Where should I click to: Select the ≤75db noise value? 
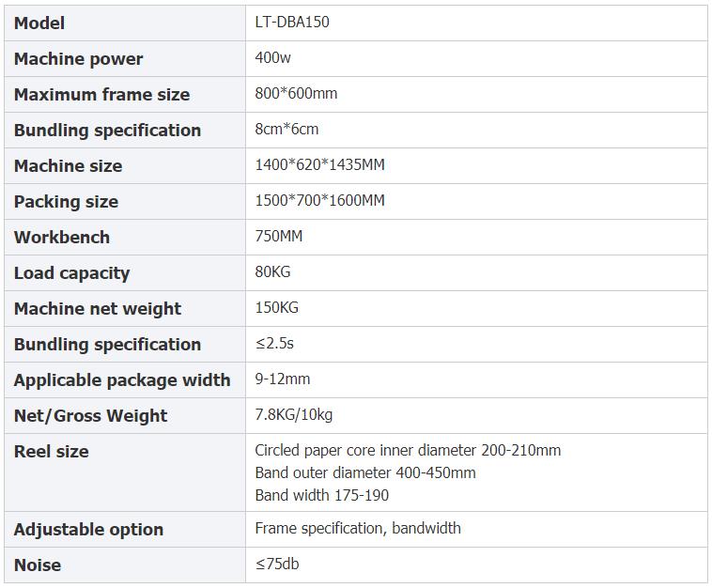pos(277,564)
